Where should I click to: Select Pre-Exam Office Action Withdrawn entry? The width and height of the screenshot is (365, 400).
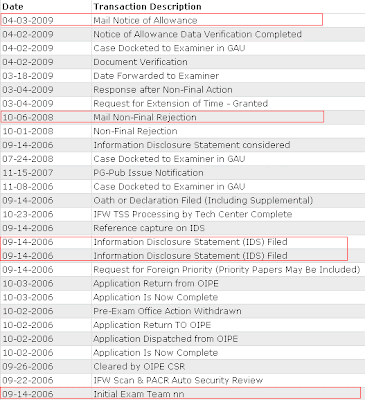tap(167, 311)
